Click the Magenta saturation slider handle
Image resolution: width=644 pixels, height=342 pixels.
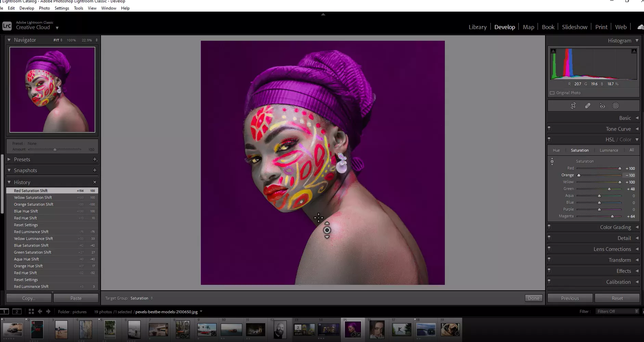point(612,216)
